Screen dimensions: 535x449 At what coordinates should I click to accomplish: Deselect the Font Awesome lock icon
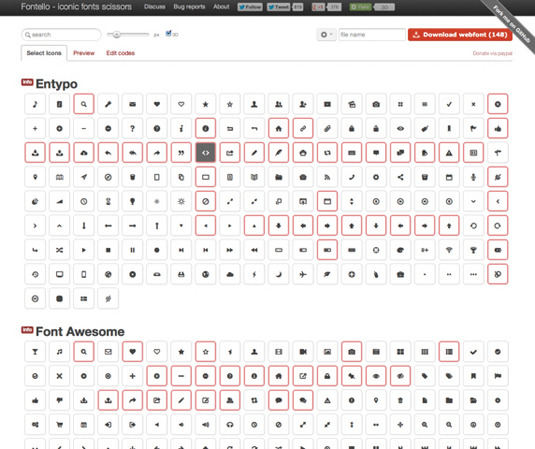point(327,376)
